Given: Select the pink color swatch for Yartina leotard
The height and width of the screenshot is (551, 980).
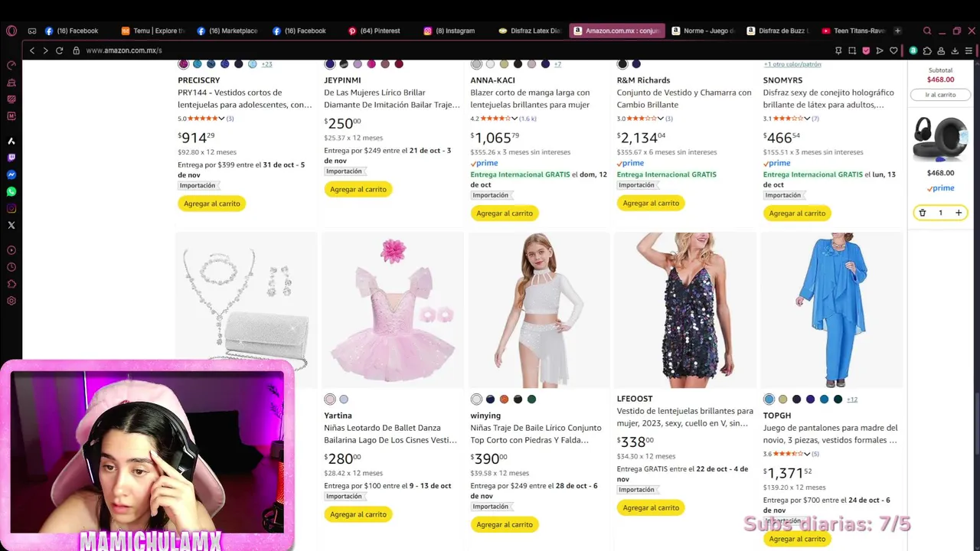Looking at the screenshot, I should (330, 399).
